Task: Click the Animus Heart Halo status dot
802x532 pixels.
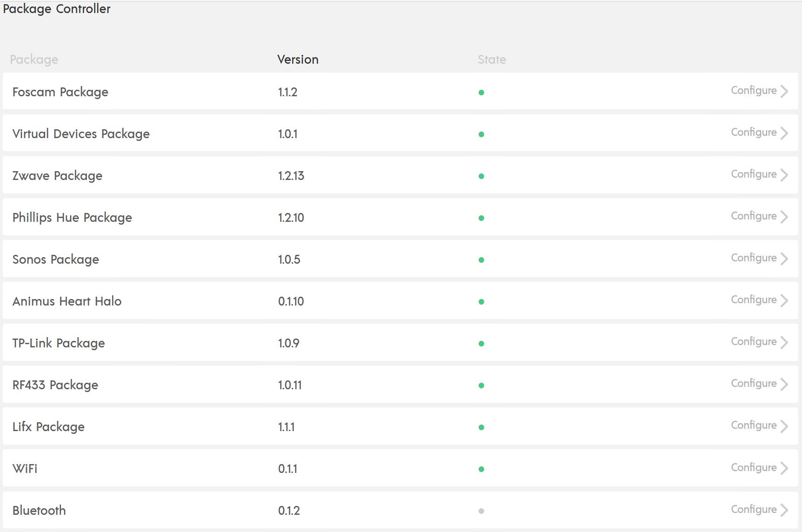Action: click(481, 302)
